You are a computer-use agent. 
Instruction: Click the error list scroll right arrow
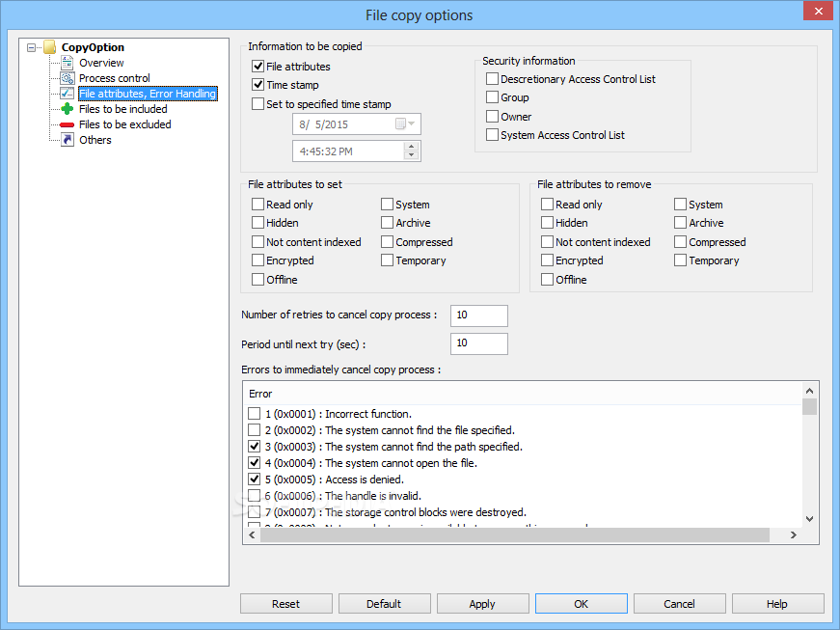point(794,534)
